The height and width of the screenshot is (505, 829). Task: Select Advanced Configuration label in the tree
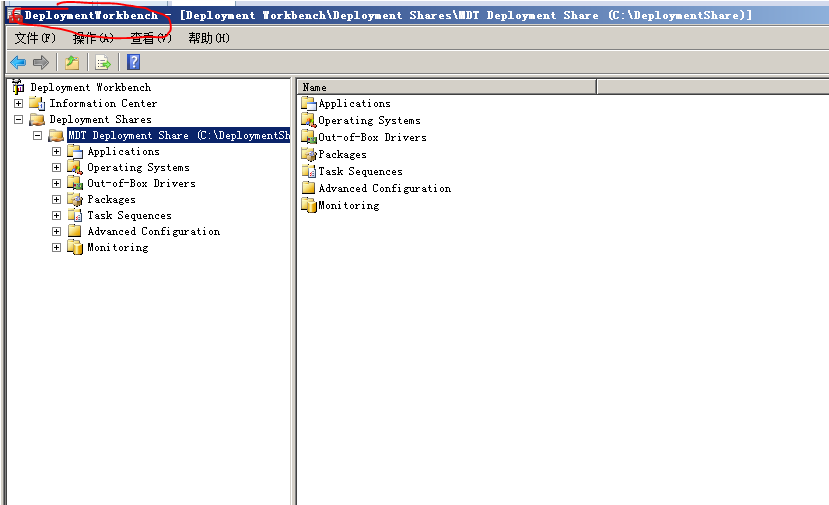153,231
